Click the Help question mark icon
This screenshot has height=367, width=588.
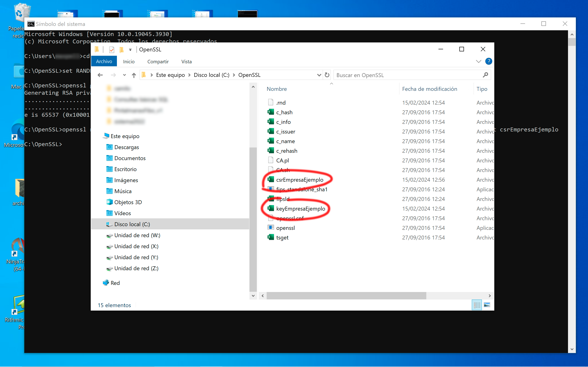pyautogui.click(x=489, y=61)
